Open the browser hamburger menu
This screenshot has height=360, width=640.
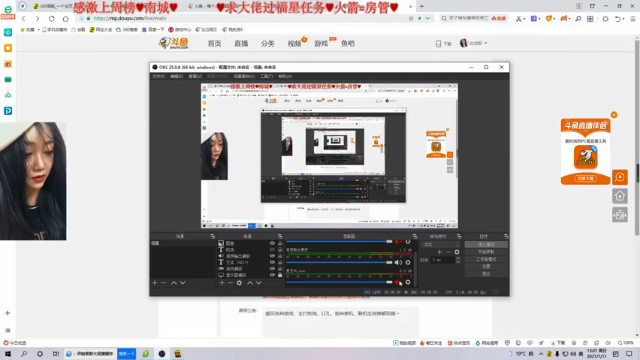633,19
